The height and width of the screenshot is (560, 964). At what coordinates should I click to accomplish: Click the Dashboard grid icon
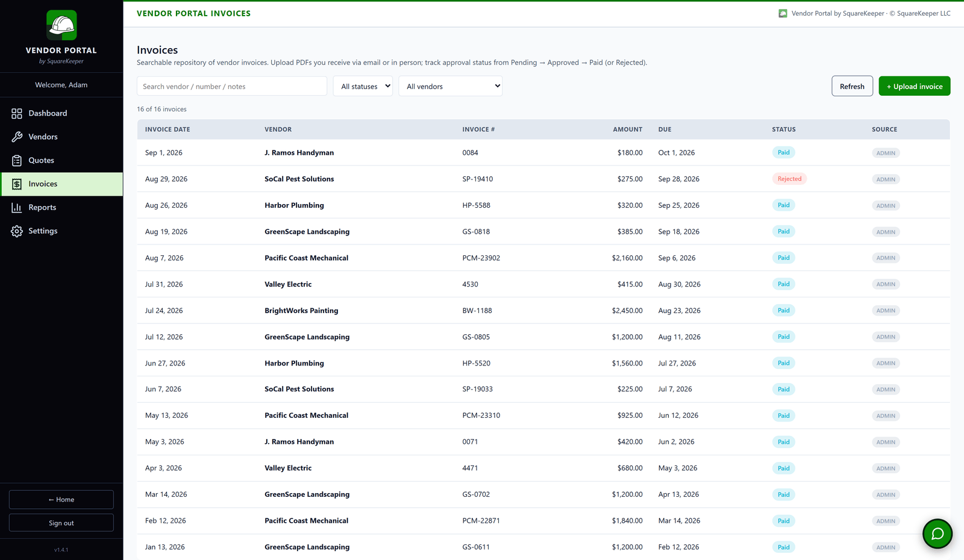tap(17, 113)
